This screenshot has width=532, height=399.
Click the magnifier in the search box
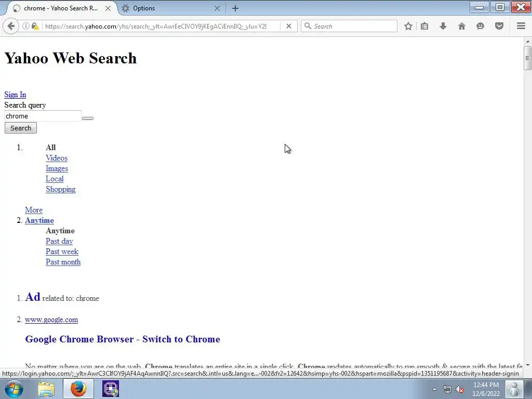pyautogui.click(x=308, y=26)
